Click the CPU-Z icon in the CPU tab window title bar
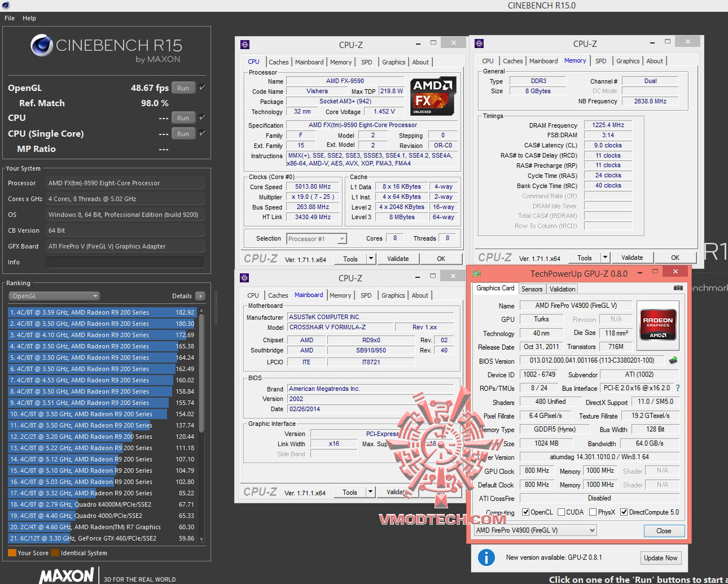 (245, 45)
